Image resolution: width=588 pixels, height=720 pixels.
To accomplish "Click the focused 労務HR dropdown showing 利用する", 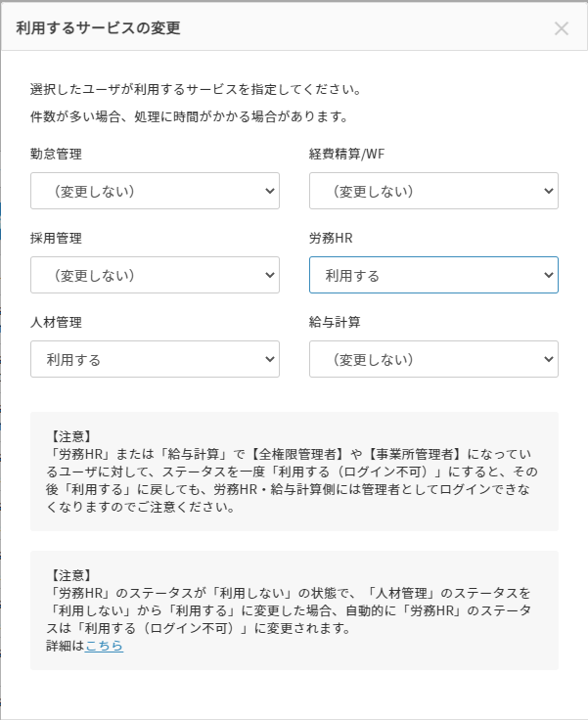I will (433, 275).
